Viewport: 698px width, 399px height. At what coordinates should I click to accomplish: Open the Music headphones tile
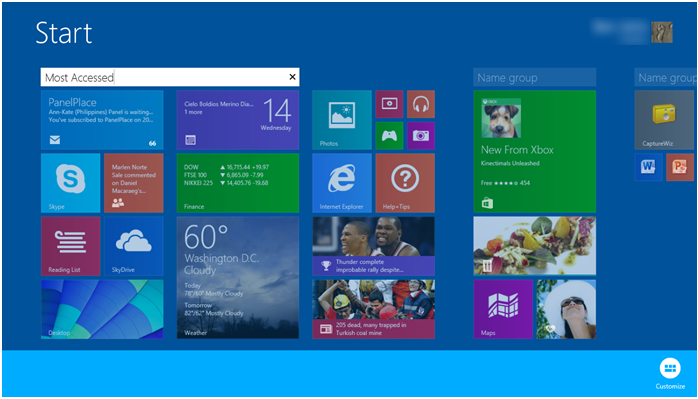(421, 104)
